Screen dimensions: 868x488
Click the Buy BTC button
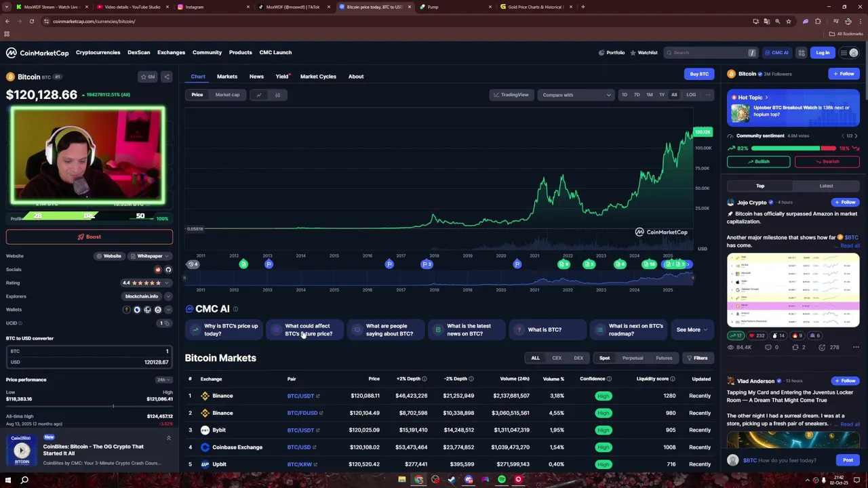[699, 75]
